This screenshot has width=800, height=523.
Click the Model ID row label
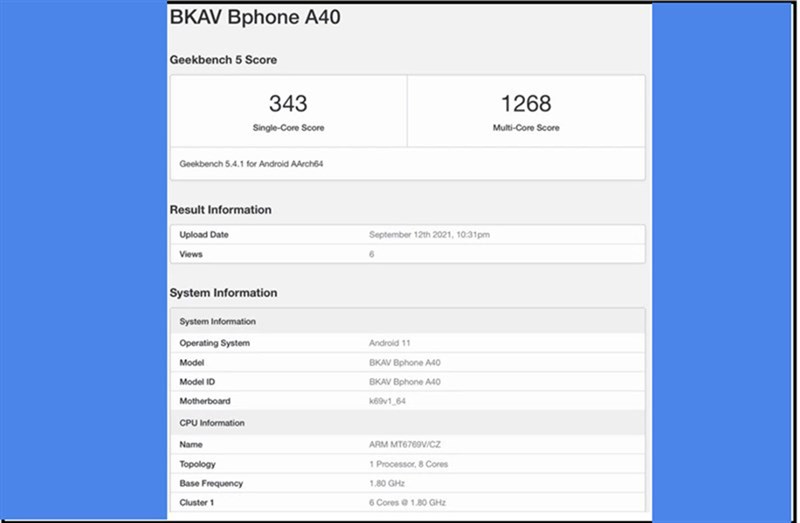pos(198,382)
